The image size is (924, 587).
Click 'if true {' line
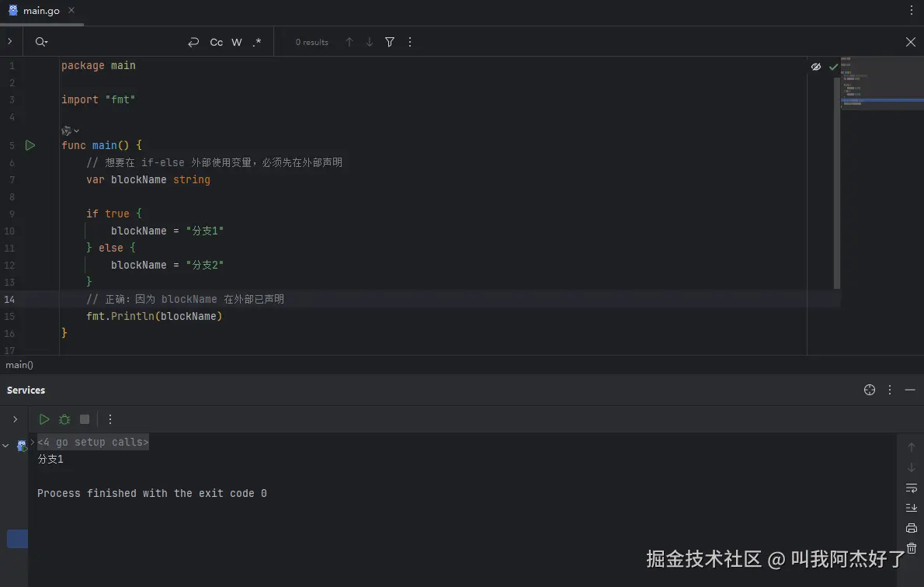[113, 214]
